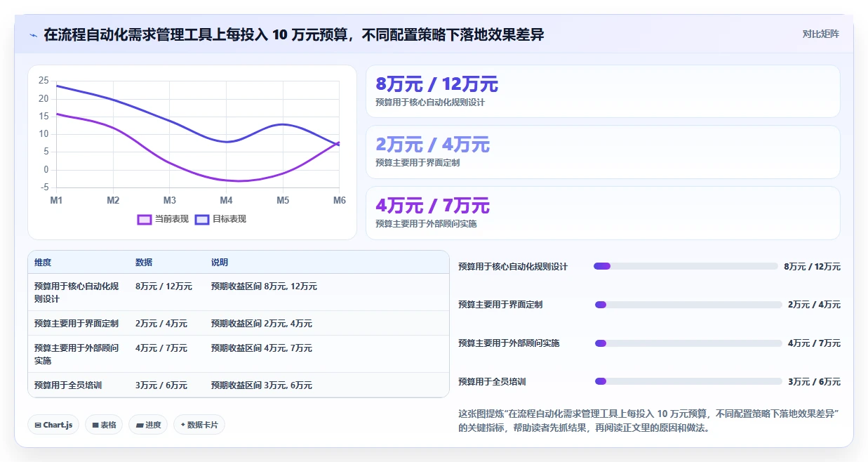
Task: Click the M6 axis label on chart
Action: [x=339, y=200]
